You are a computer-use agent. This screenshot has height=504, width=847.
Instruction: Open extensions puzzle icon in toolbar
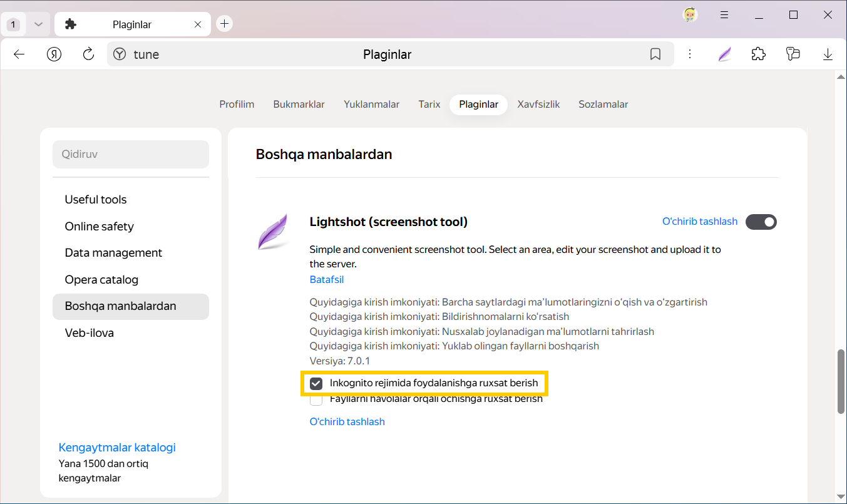coord(758,54)
